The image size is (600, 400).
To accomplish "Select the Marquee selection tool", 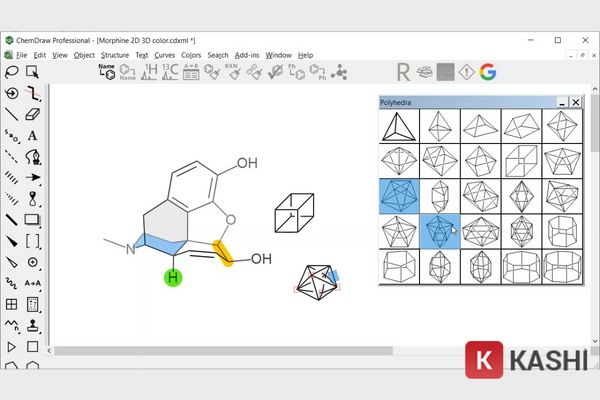I will pos(33,72).
